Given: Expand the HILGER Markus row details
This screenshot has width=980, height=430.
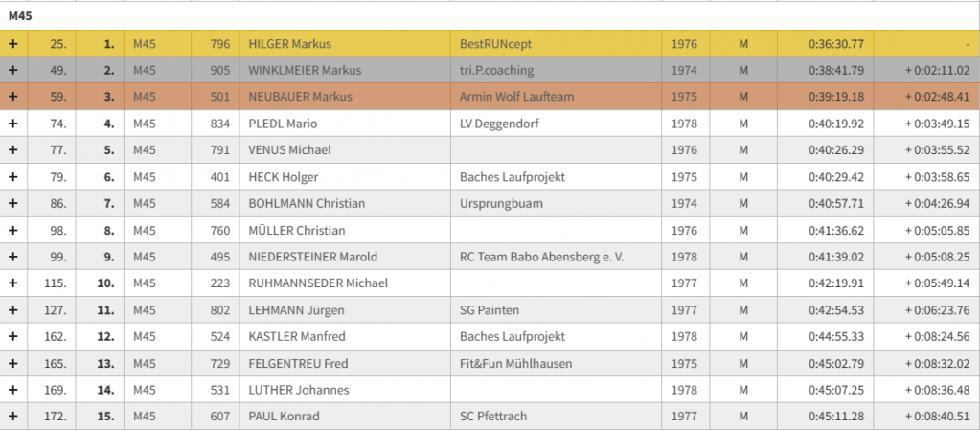Looking at the screenshot, I should [x=12, y=44].
